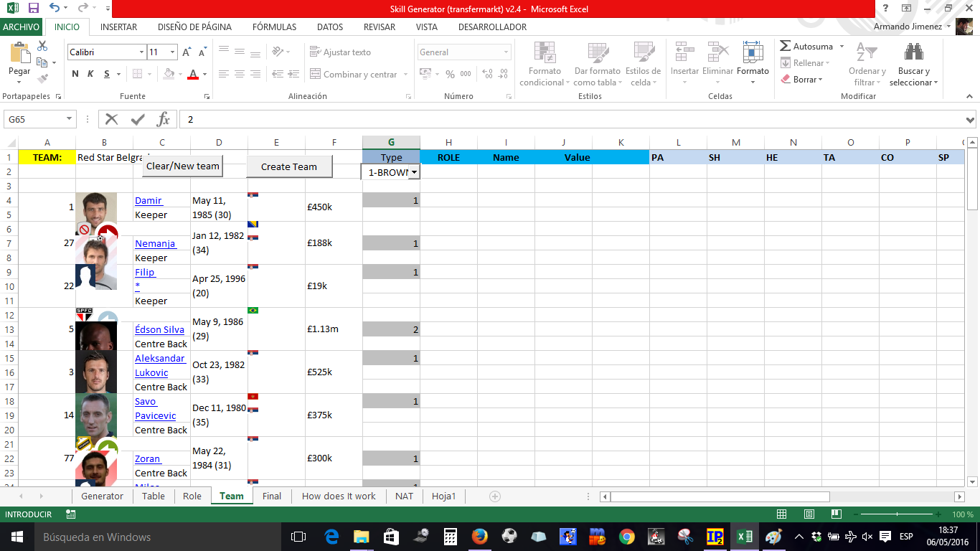Click the Format Painter brush icon
Screen dimensions: 980x551
point(42,79)
